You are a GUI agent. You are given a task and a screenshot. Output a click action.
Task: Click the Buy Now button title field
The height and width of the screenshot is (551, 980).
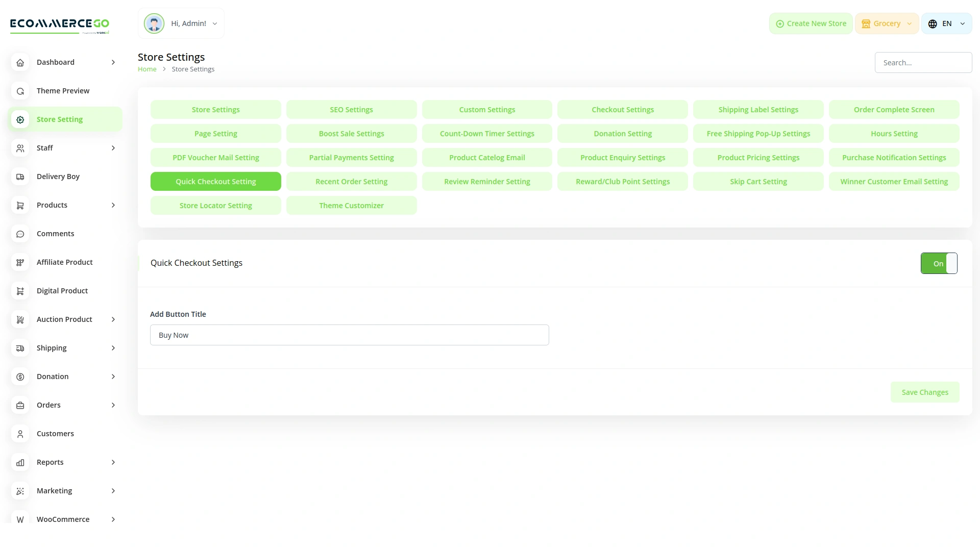pos(349,335)
